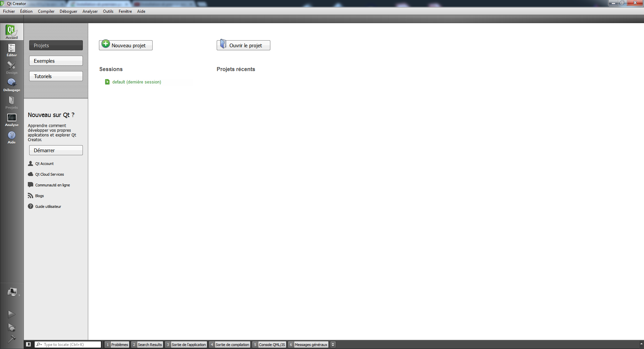The height and width of the screenshot is (349, 644).
Task: Open the Fichier menu
Action: tap(9, 11)
